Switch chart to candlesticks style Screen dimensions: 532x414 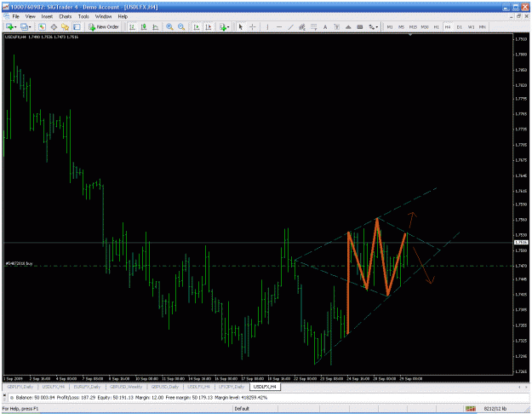tap(144, 26)
